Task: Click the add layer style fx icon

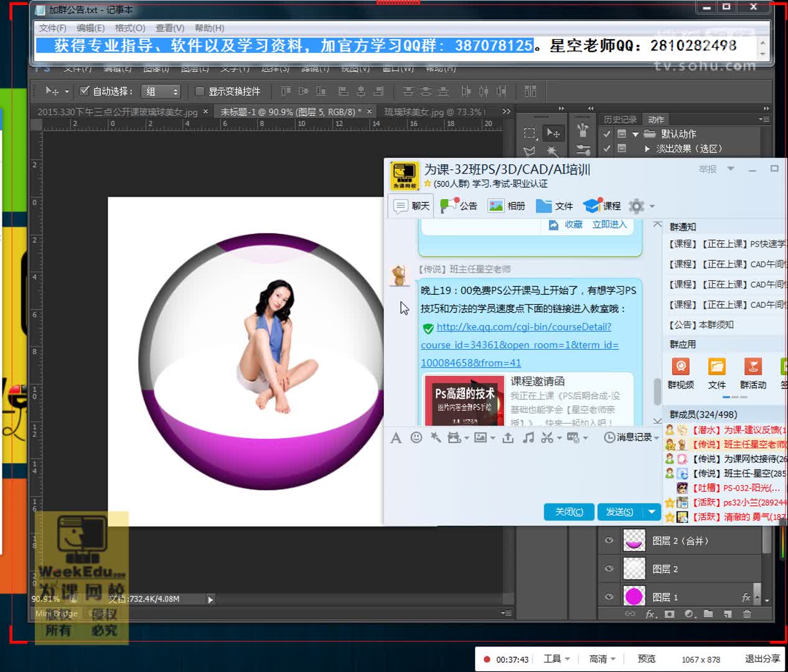Action: point(651,614)
